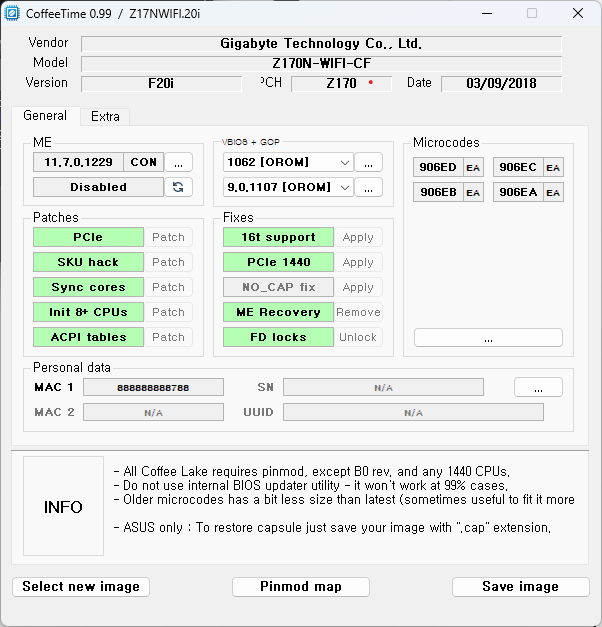Click the ACPI tables status indicator

[x=88, y=337]
